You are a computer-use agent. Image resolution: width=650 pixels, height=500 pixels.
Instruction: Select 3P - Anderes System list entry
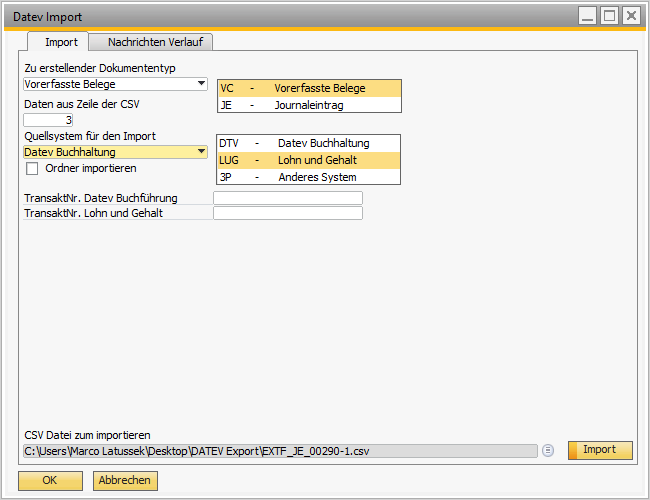(308, 177)
